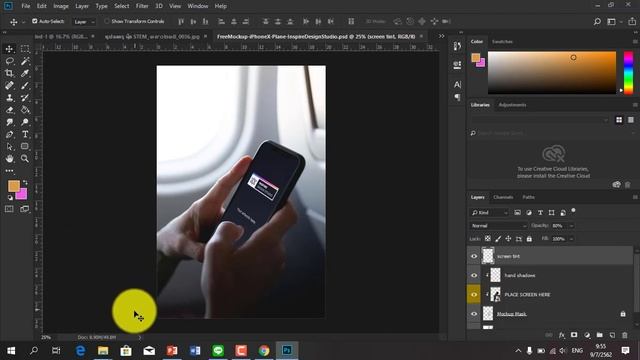Image resolution: width=640 pixels, height=360 pixels.
Task: Select the Magic Wand tool
Action: [x=25, y=61]
